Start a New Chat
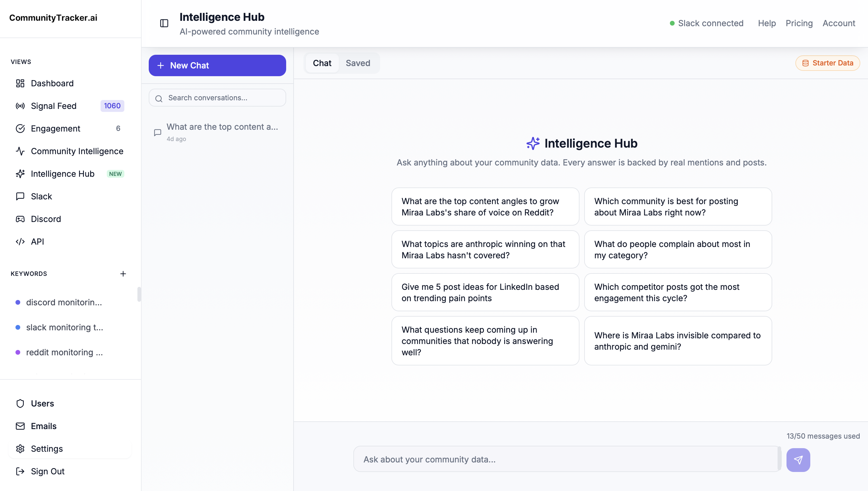This screenshot has height=491, width=868. click(x=217, y=65)
